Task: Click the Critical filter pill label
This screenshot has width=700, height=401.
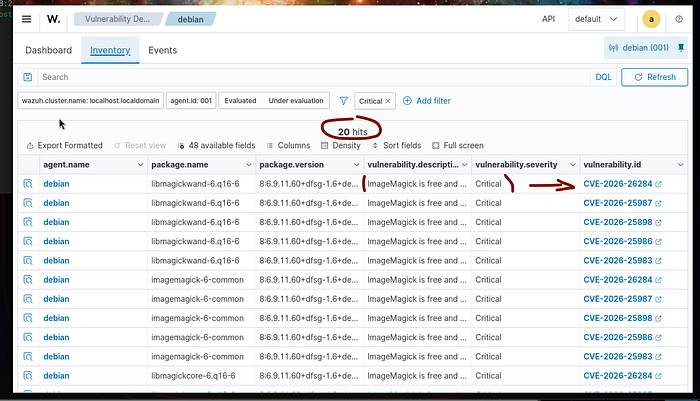Action: pyautogui.click(x=371, y=101)
